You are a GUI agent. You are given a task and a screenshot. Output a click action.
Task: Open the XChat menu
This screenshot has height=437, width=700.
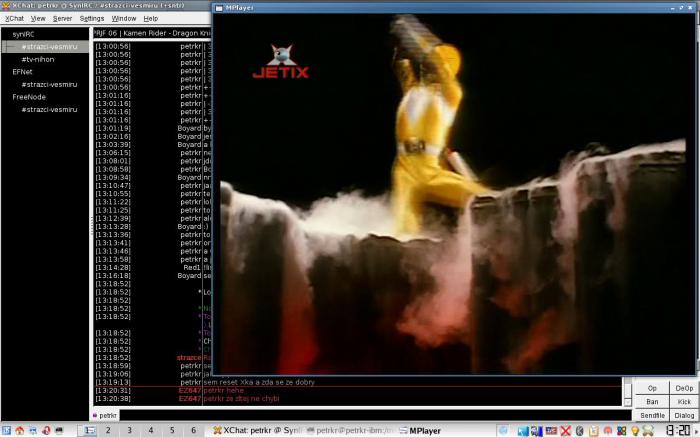click(x=14, y=18)
